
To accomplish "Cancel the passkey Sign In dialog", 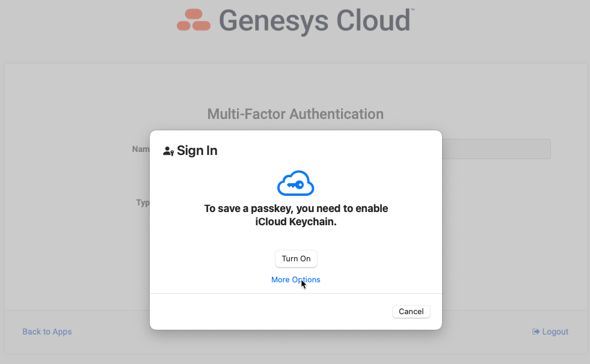I will tap(411, 311).
